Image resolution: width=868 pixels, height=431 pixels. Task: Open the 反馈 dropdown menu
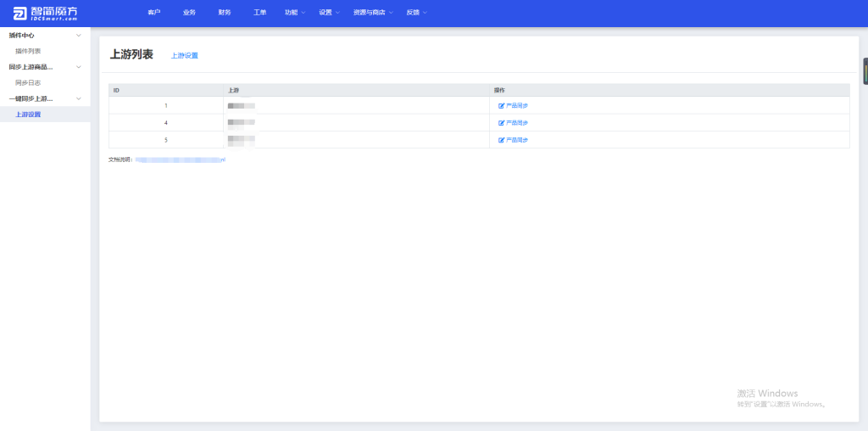point(417,13)
